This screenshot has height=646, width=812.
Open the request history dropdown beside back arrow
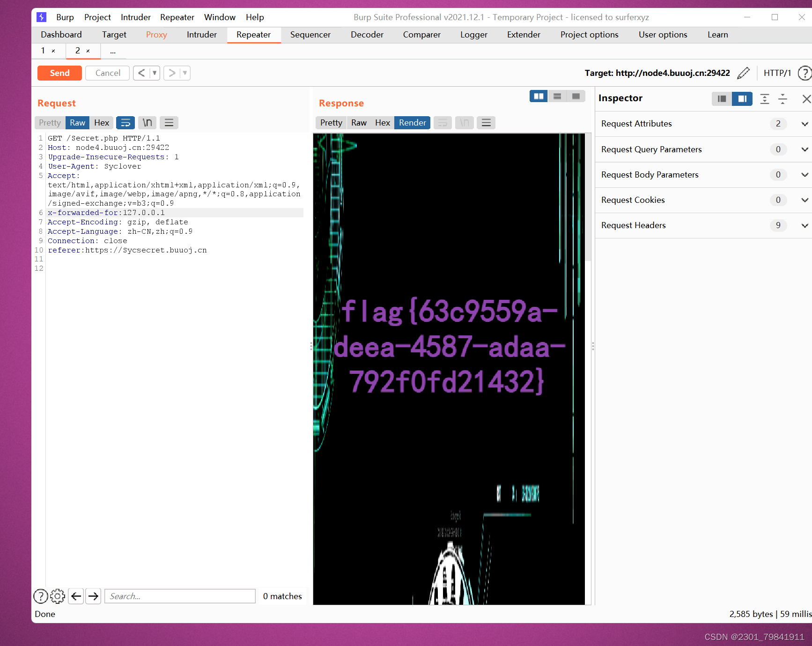[155, 73]
